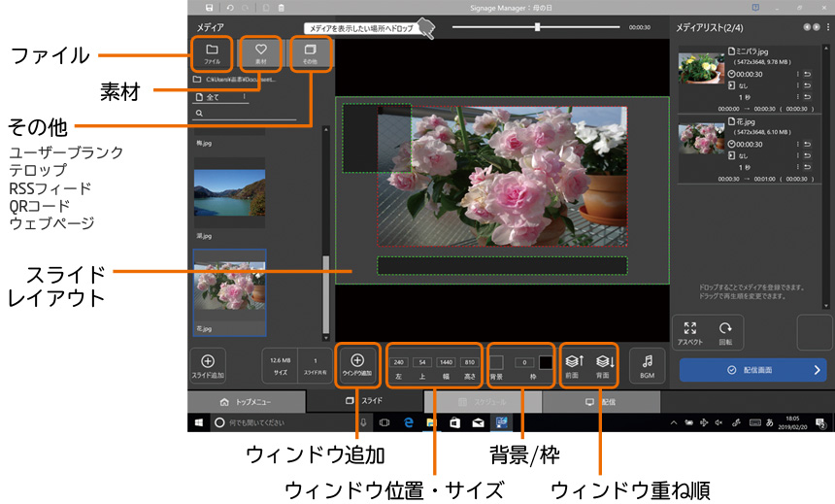Select the 湖.jpg thumbnail in media list
Viewport: 835px width, 504px height.
coord(229,199)
